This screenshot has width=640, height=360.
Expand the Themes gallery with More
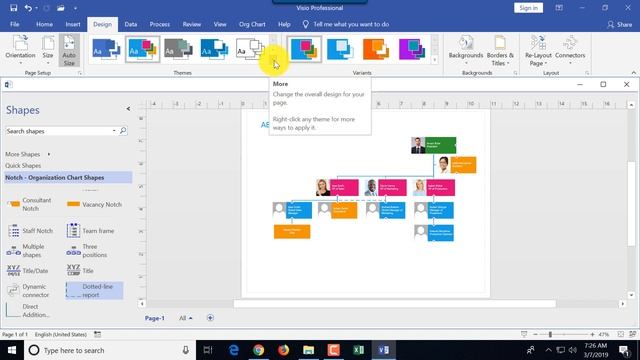(x=273, y=60)
